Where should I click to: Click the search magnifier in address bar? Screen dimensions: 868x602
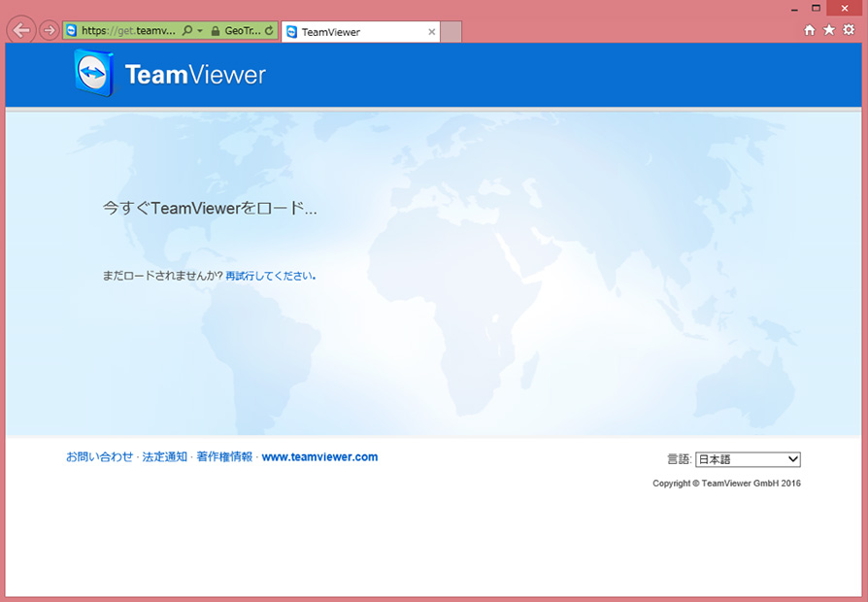(x=187, y=30)
